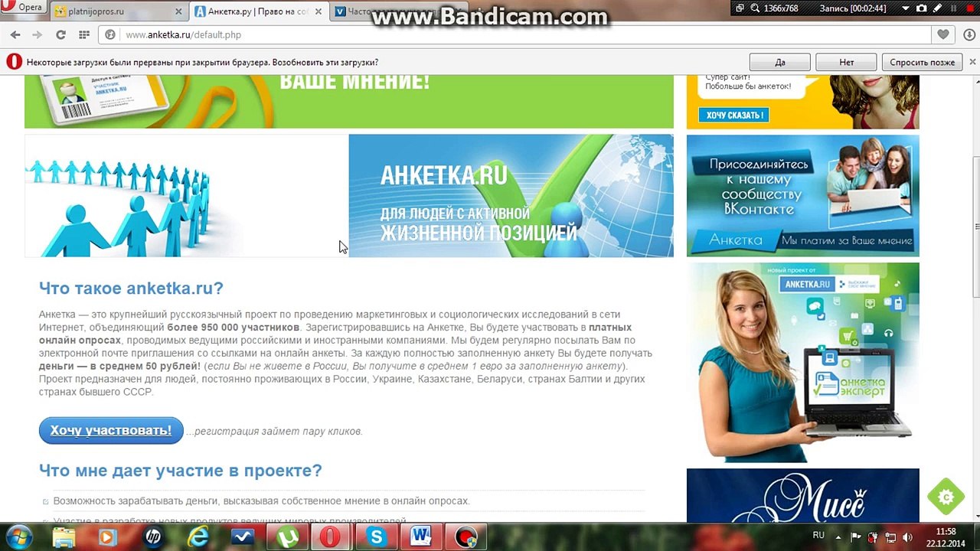Image resolution: width=980 pixels, height=551 pixels.
Task: Click the Action Center flag tray icon
Action: (856, 537)
